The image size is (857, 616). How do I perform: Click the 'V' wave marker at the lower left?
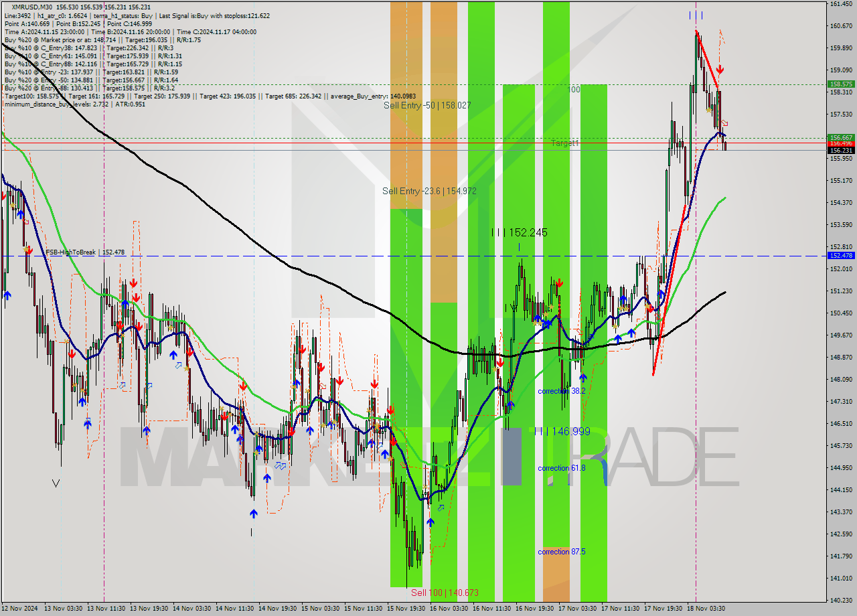coord(56,483)
